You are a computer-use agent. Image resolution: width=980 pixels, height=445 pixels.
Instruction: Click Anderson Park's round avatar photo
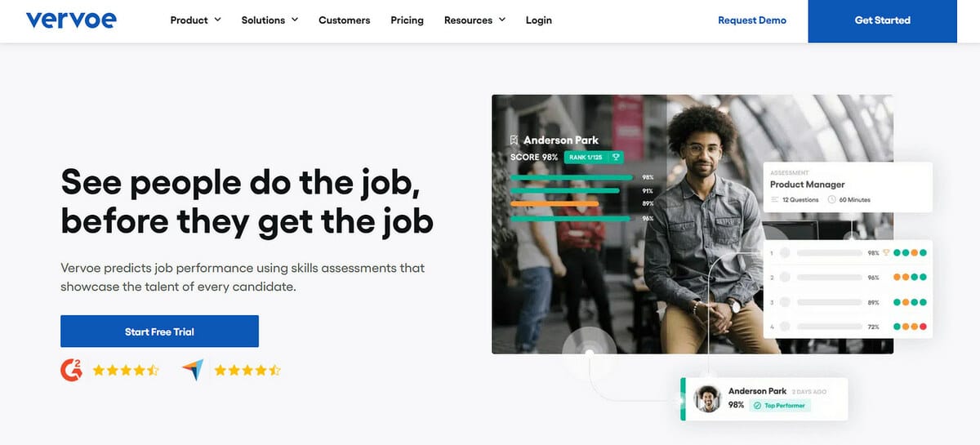(x=706, y=398)
